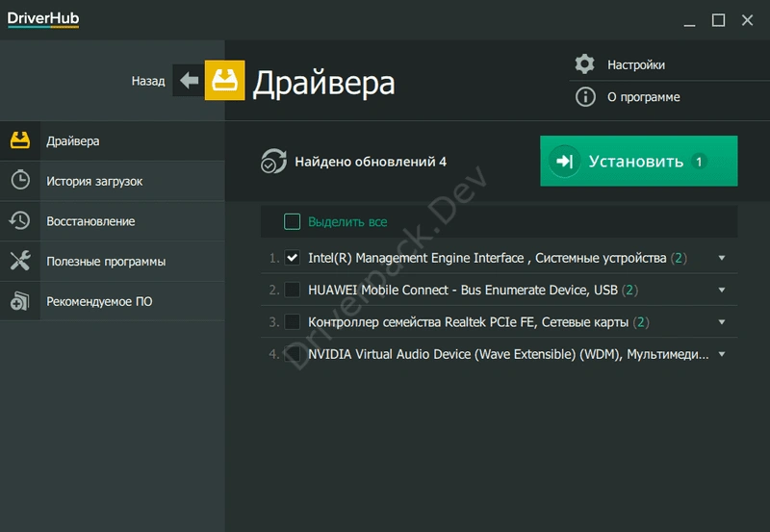Expand Realtek PCIe FE driver versions

point(721,322)
